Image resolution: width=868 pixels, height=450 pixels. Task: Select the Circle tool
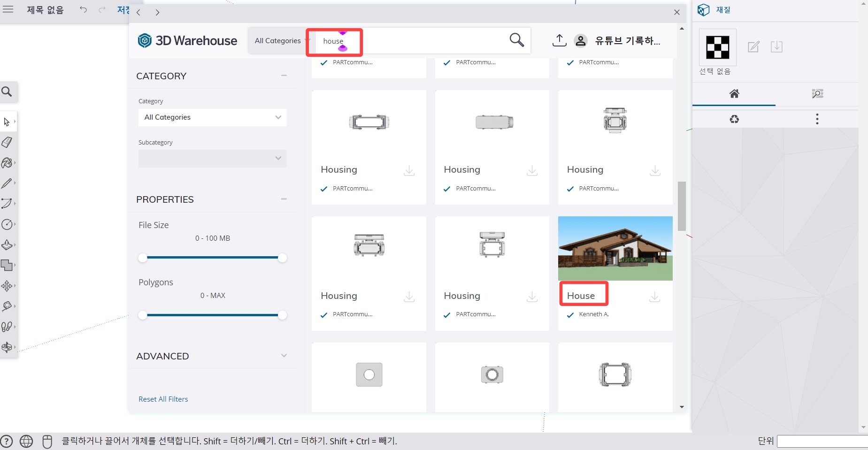pos(7,224)
